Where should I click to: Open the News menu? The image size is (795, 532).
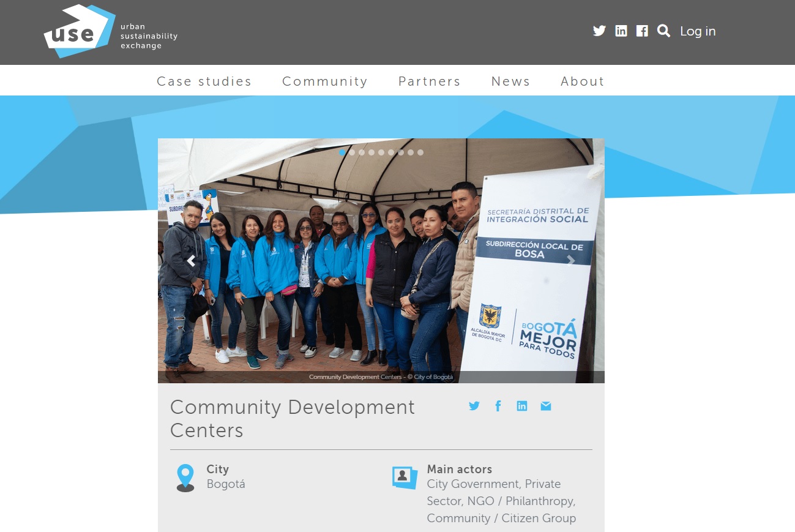pos(510,81)
